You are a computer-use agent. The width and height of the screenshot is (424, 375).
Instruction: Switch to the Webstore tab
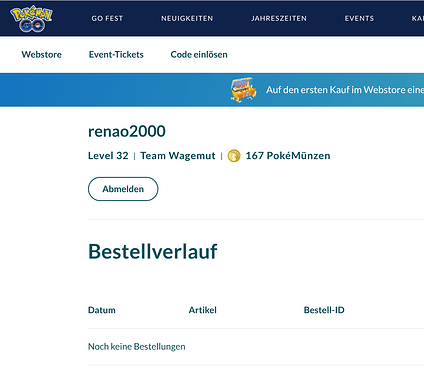click(x=42, y=54)
